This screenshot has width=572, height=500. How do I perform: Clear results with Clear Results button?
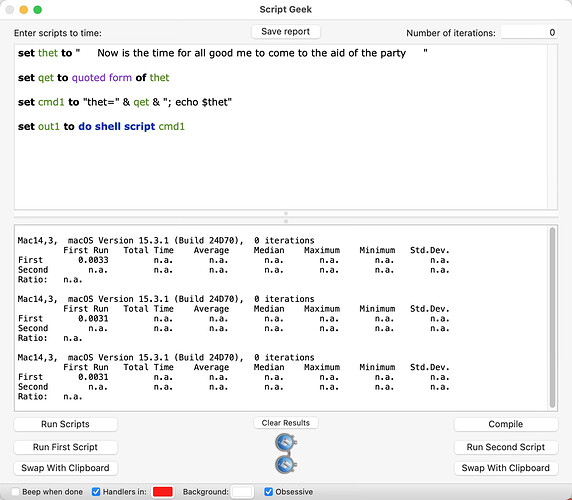coord(286,423)
